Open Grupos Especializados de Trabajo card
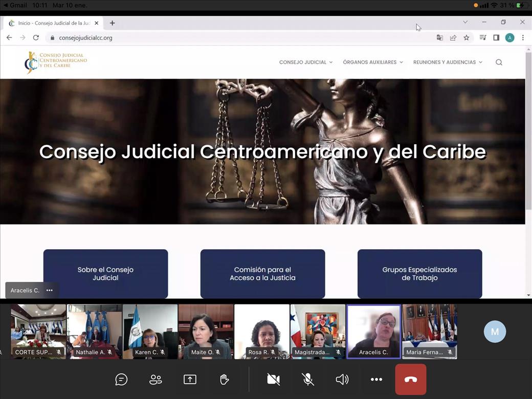Viewport: 532px width, 399px height. pyautogui.click(x=419, y=274)
